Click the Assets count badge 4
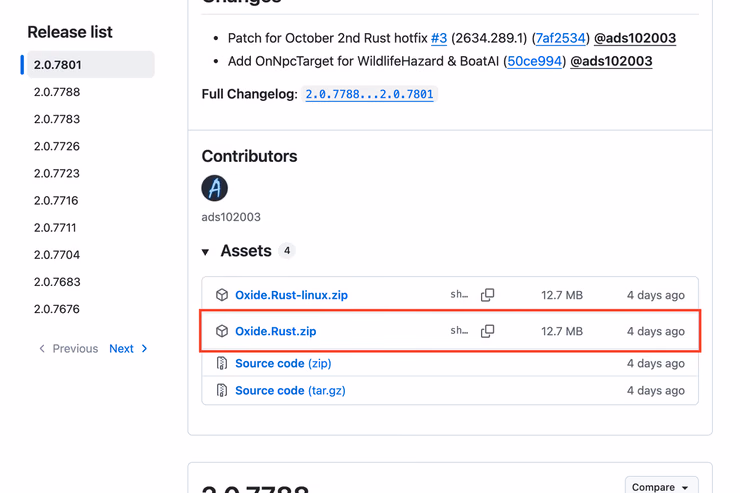The width and height of the screenshot is (740, 493). click(287, 251)
